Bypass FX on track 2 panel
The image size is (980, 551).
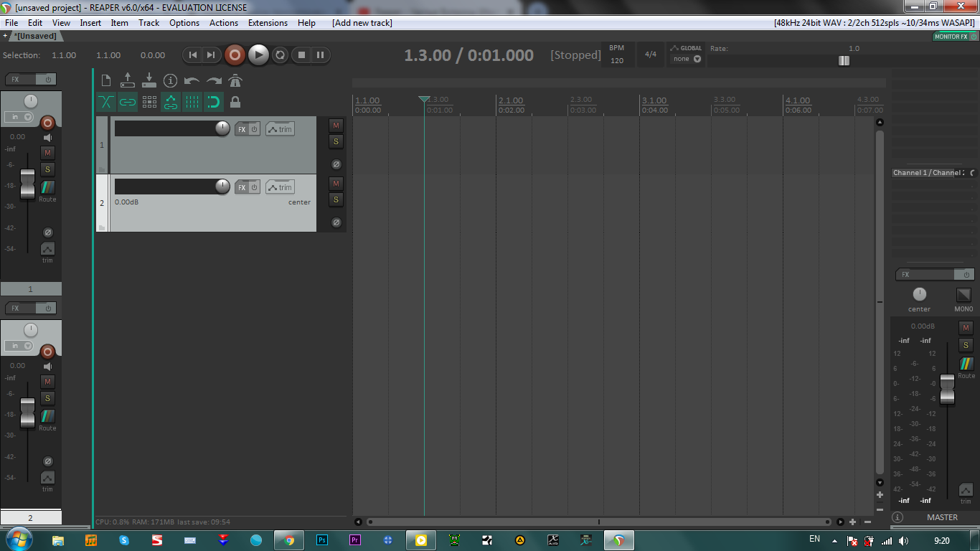coord(254,187)
